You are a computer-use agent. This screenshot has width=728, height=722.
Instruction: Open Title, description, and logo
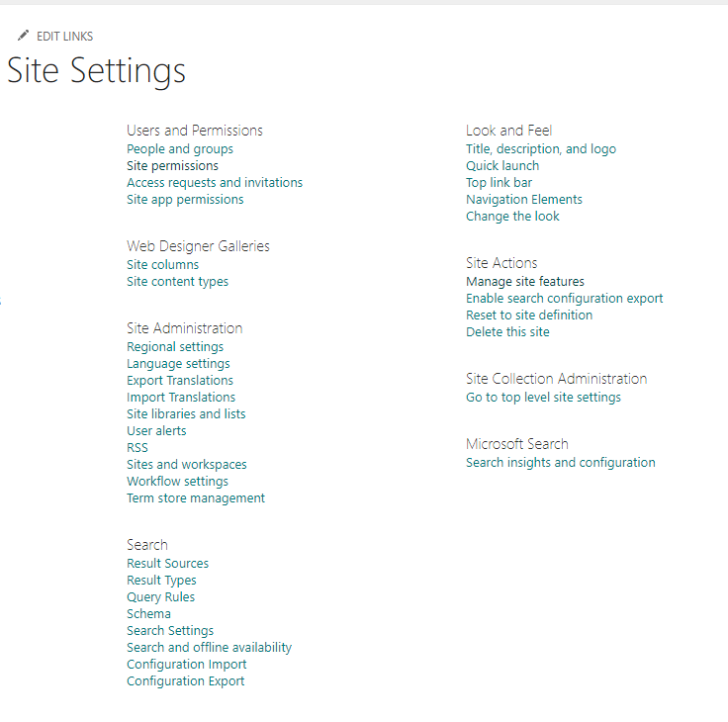541,149
